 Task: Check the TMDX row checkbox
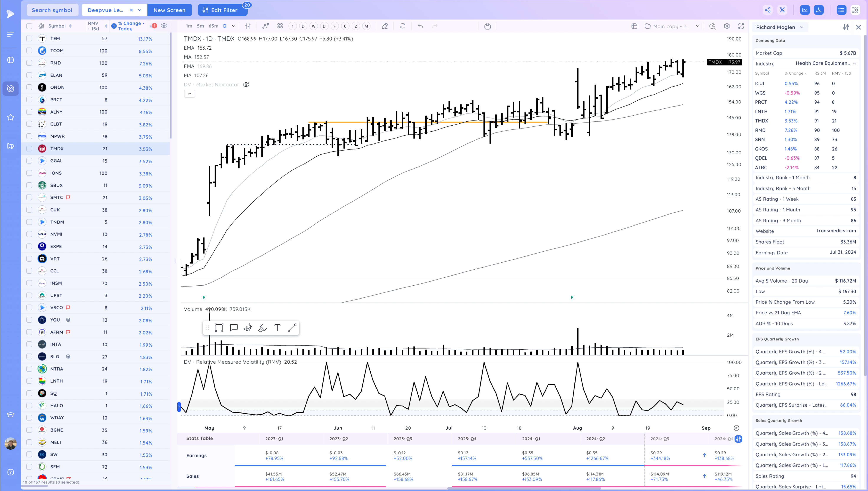pos(29,149)
